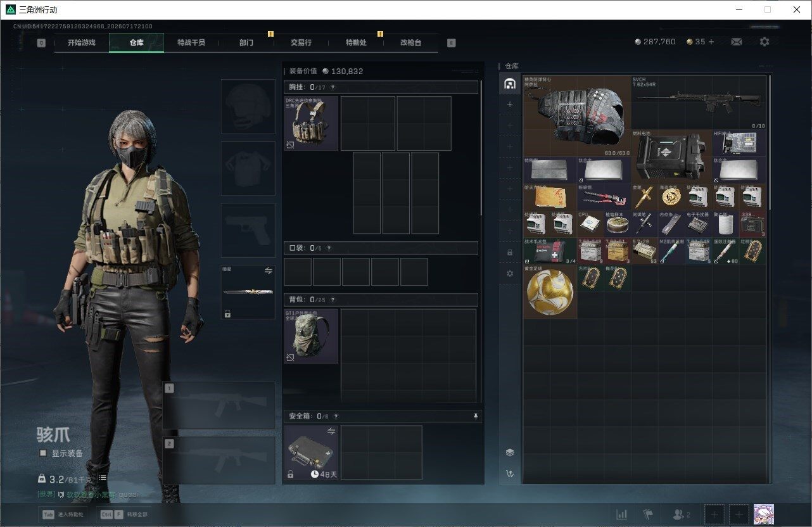Select the empty body armor slot

point(248,168)
